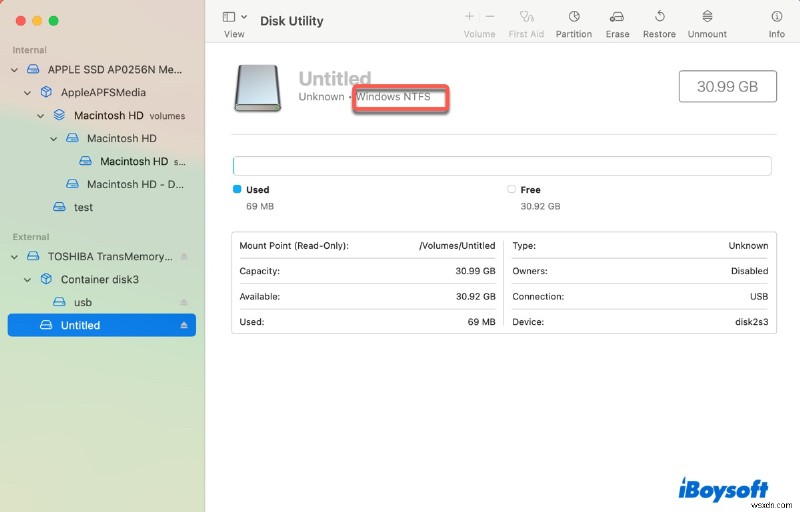Click the Macintosh HD volumes stack icon

coord(59,115)
